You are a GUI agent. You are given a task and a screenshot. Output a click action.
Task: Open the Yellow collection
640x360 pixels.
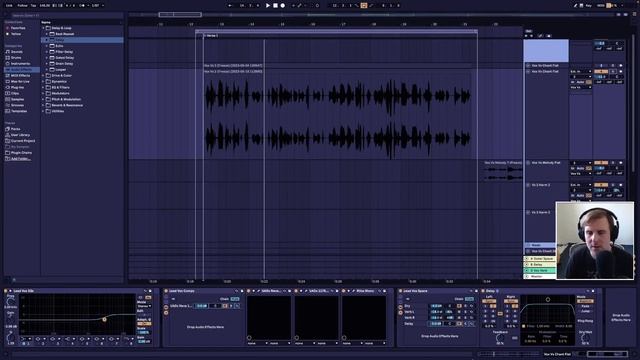(16, 34)
